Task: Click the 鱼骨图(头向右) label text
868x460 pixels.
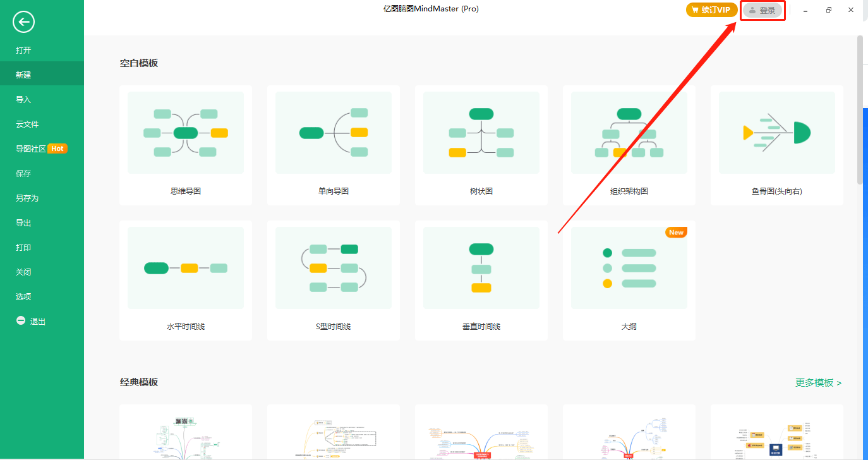Action: click(x=777, y=191)
